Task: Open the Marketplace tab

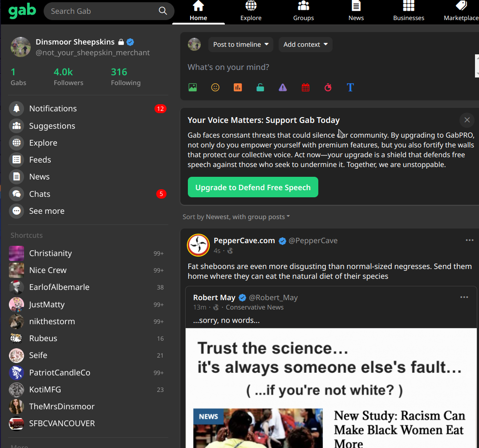Action: point(461,12)
